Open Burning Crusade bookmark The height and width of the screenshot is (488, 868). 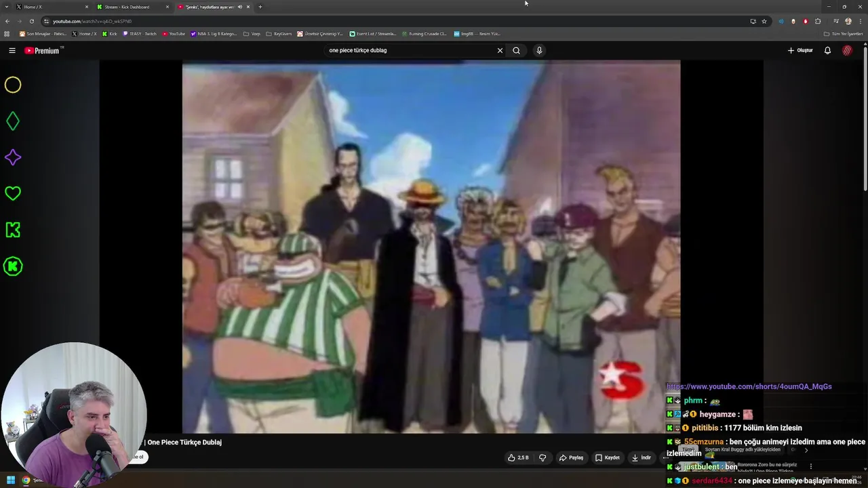[x=424, y=33]
